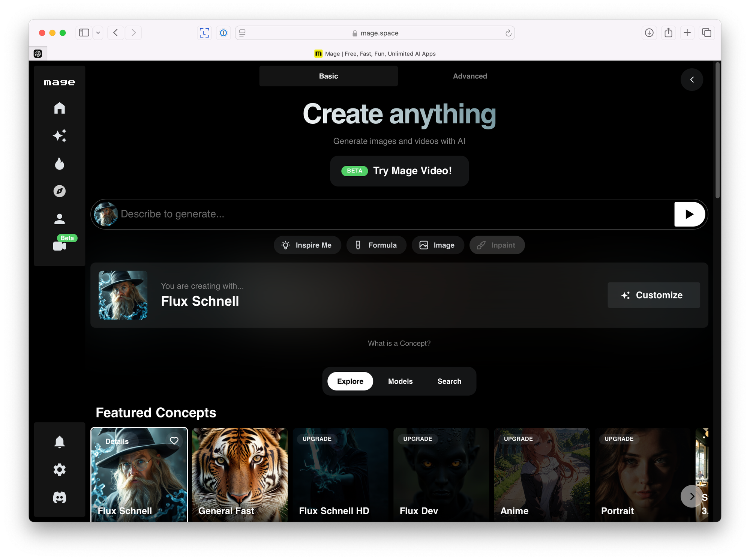
Task: Open Discord via the Discord icon
Action: pos(59,497)
